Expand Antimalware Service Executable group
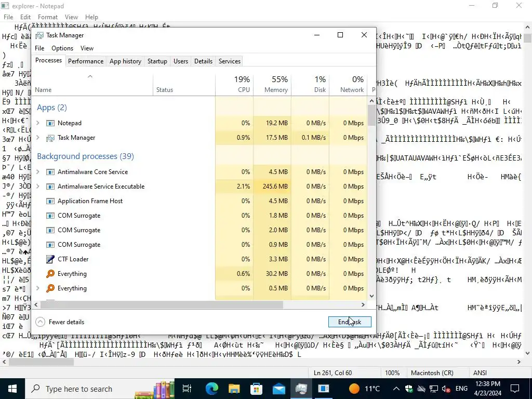 click(38, 187)
